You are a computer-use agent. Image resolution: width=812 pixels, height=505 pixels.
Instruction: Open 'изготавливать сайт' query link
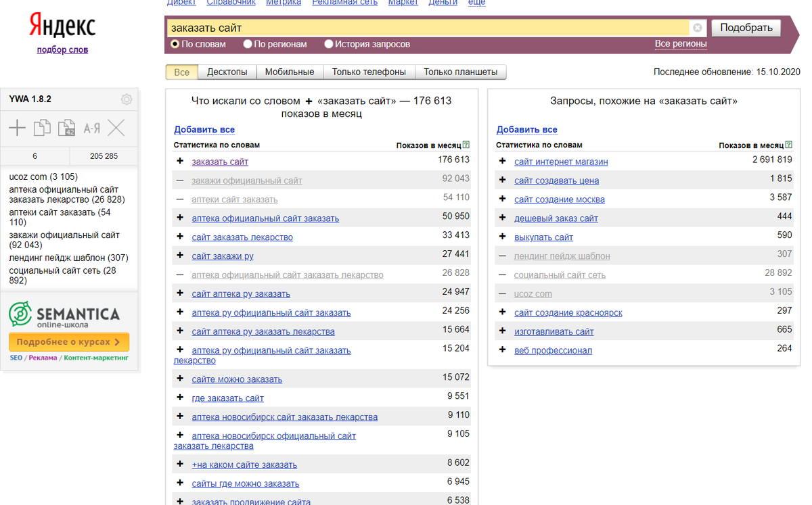click(554, 331)
